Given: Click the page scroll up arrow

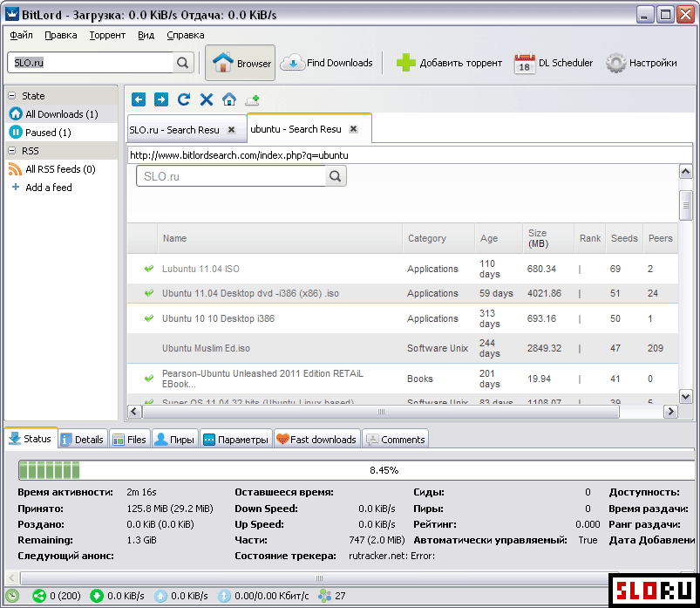Looking at the screenshot, I should pos(686,172).
